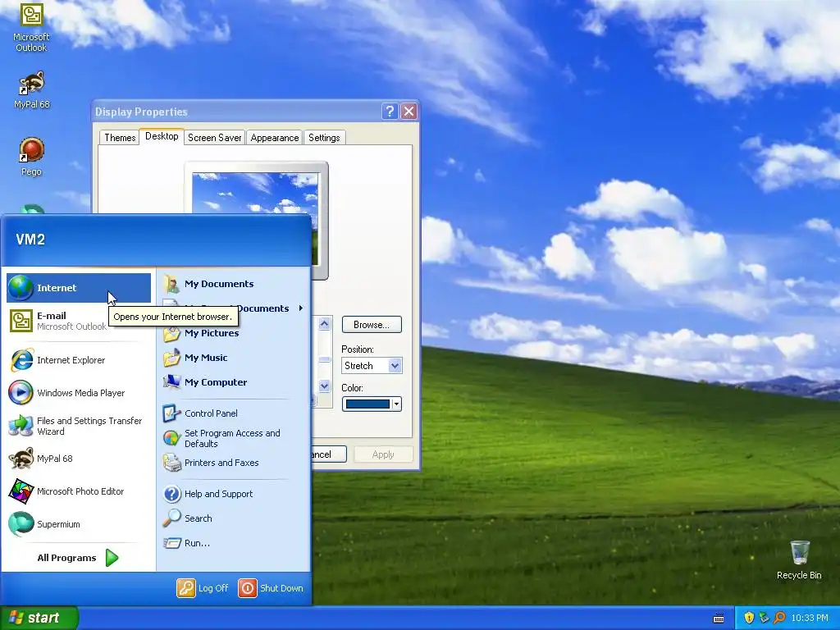Open Microsoft Photo Editor
This screenshot has width=840, height=630.
coord(79,491)
